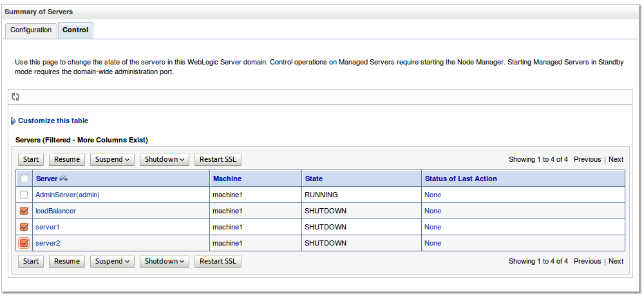Open the AdminServer(admin) server link
This screenshot has width=644, height=301.
pyautogui.click(x=68, y=195)
